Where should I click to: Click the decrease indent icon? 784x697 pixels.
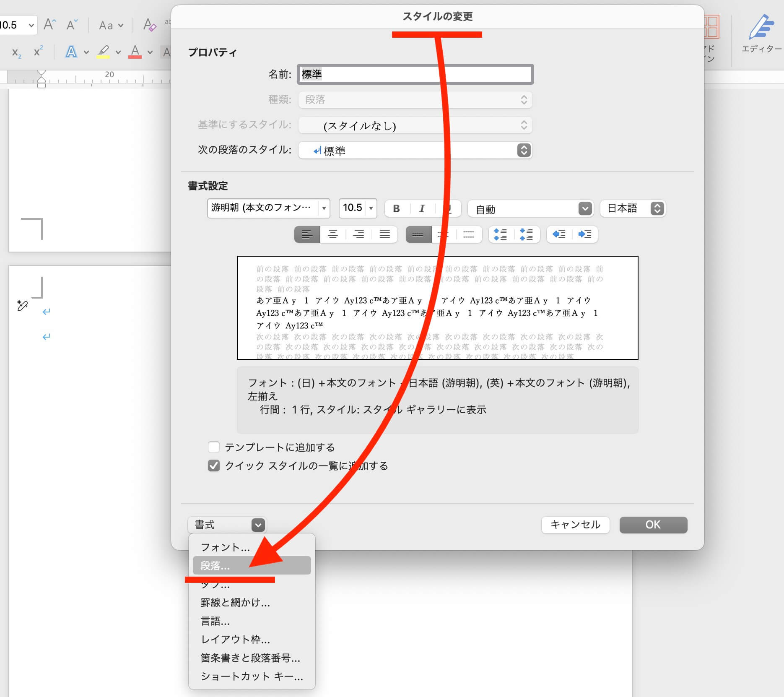(x=559, y=234)
